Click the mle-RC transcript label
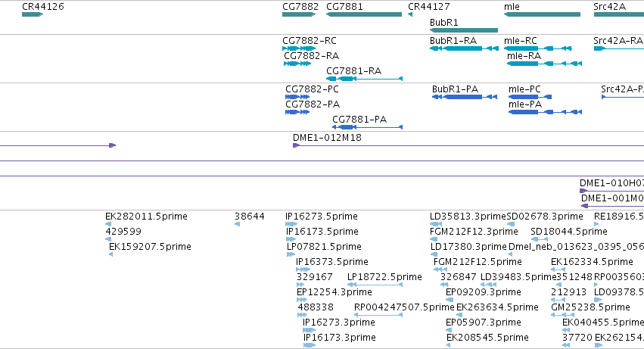644x349 pixels. point(521,41)
